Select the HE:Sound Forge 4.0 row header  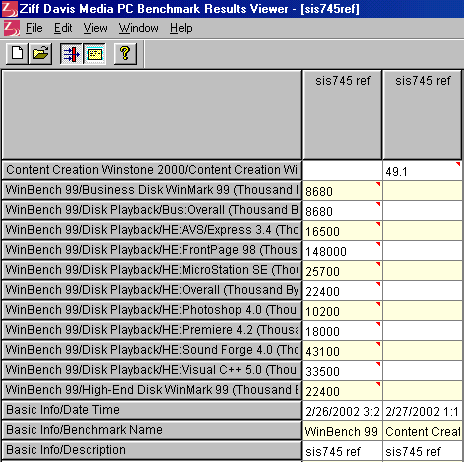[152, 350]
